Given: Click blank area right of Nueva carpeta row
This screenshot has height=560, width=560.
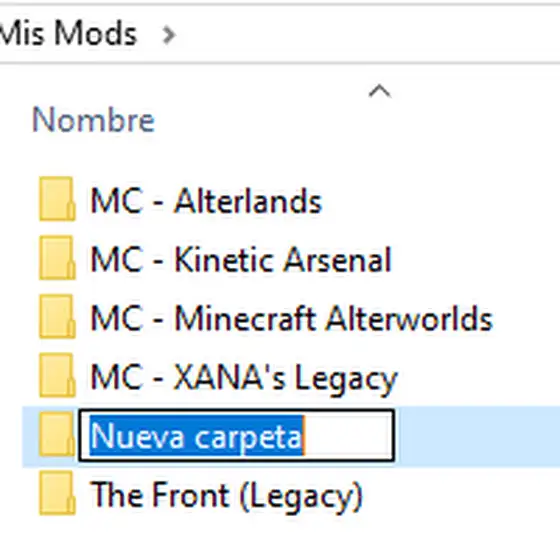Looking at the screenshot, I should click(477, 436).
